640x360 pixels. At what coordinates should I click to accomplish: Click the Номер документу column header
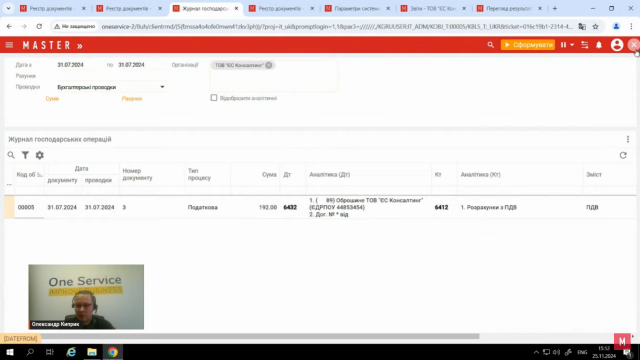(137, 174)
